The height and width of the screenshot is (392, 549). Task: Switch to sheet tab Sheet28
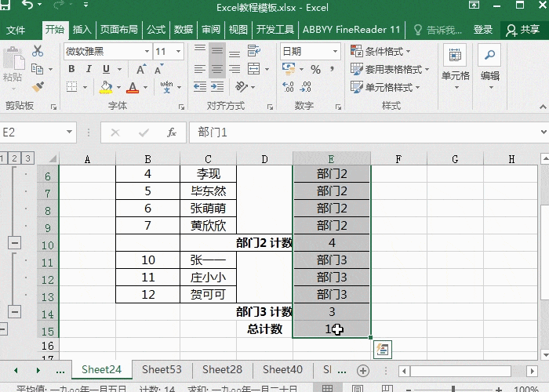click(222, 369)
